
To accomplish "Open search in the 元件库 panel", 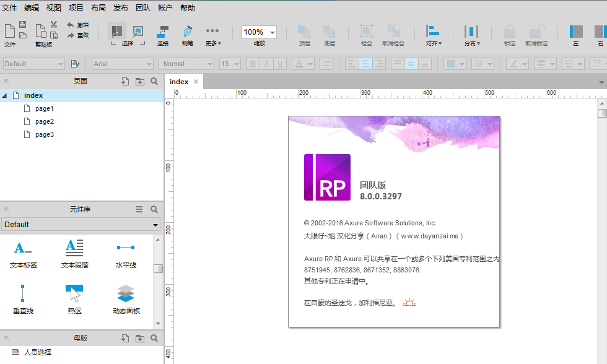I will click(x=154, y=209).
